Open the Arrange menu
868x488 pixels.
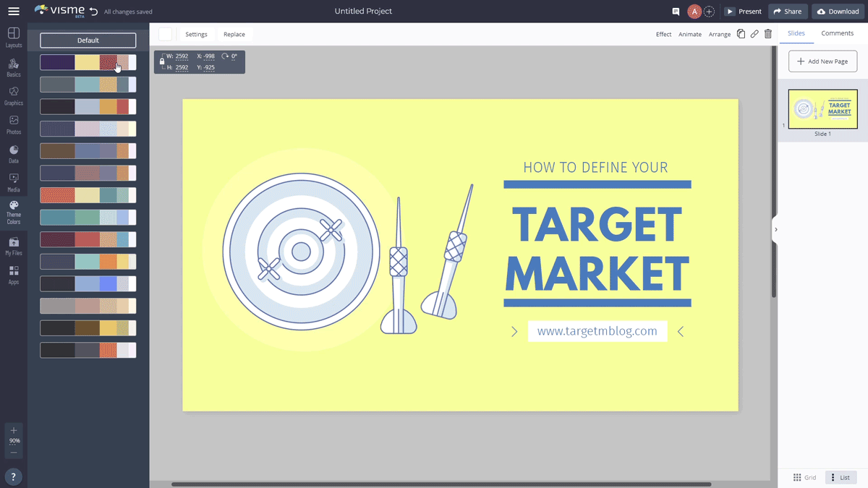719,34
